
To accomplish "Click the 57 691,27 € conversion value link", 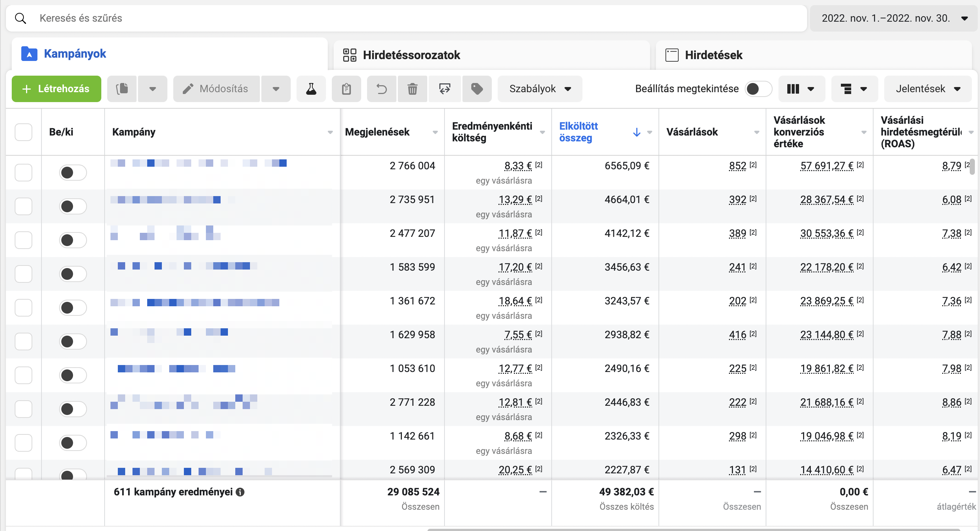I will coord(826,166).
